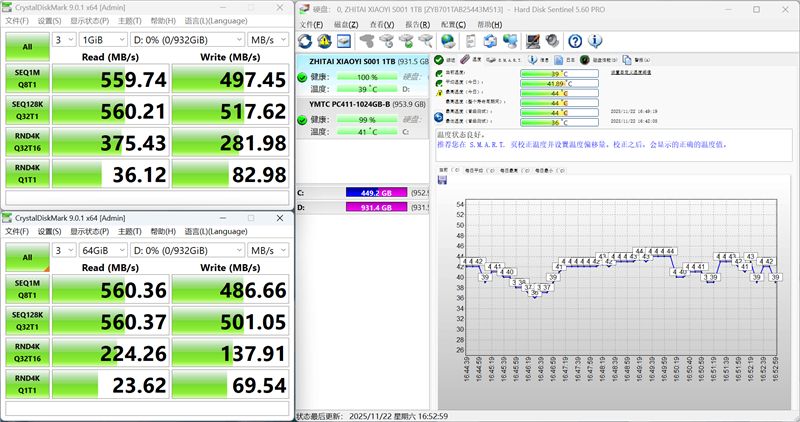Click the blue info icon in the toolbar
This screenshot has height=422, width=800.
(594, 41)
